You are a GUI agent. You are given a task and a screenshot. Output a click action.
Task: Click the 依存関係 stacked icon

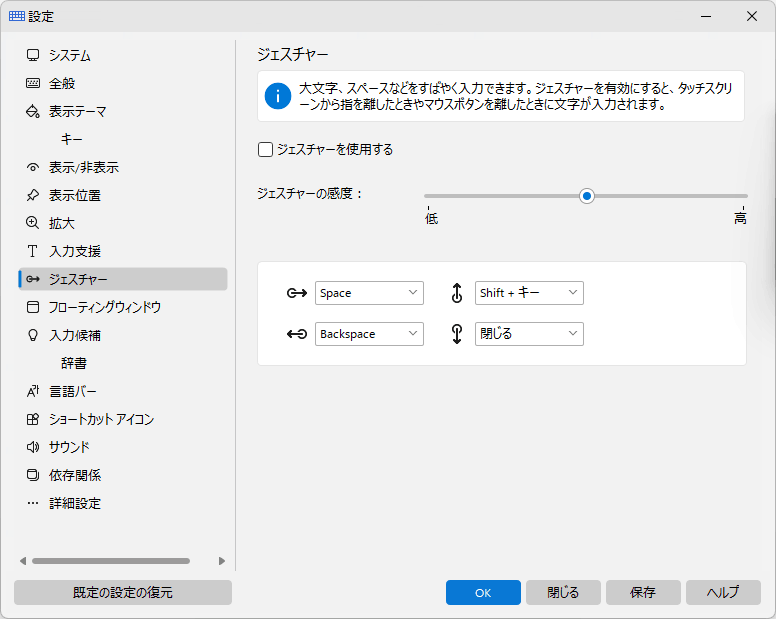[x=33, y=475]
